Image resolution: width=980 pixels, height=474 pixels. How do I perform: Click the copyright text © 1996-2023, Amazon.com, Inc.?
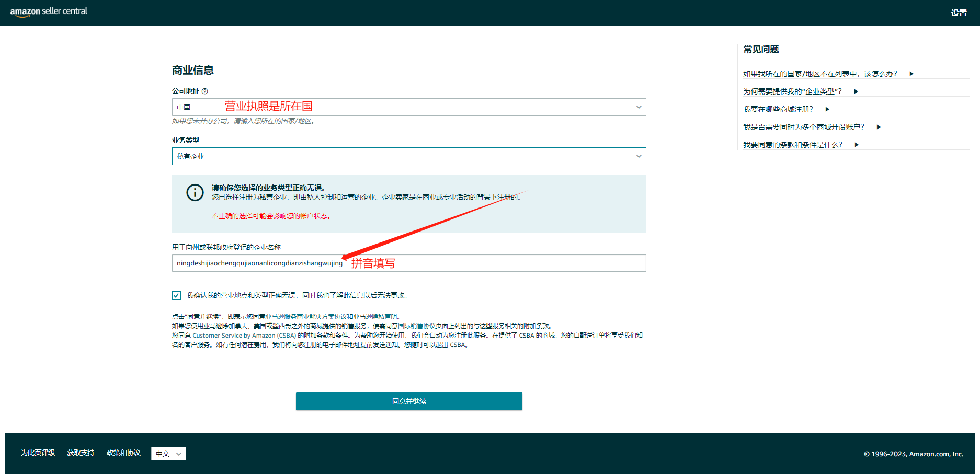tap(913, 454)
